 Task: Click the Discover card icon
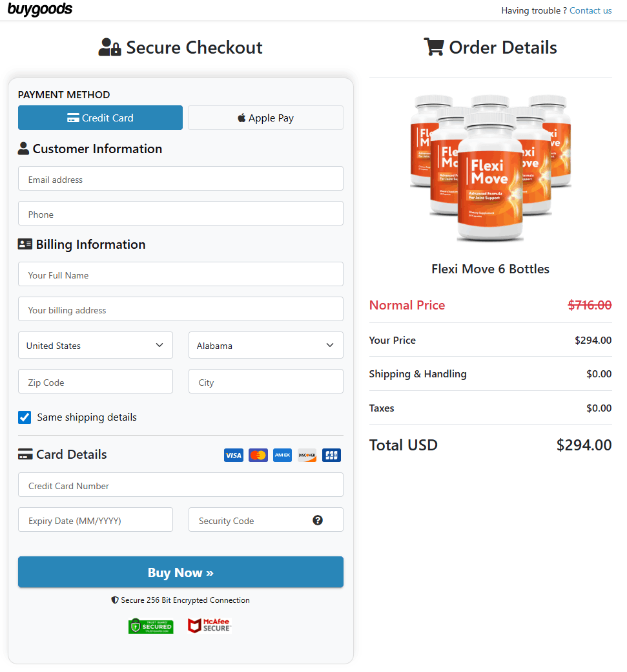tap(307, 456)
